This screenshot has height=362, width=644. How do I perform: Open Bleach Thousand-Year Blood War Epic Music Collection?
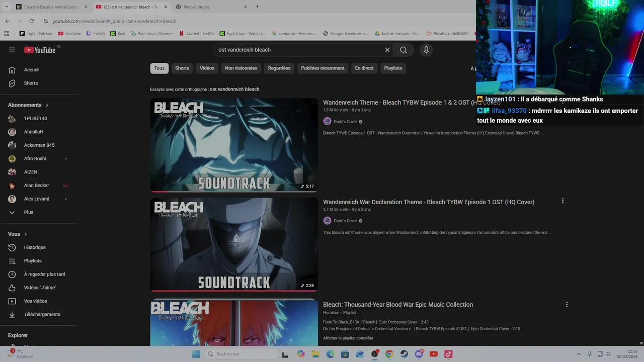398,304
